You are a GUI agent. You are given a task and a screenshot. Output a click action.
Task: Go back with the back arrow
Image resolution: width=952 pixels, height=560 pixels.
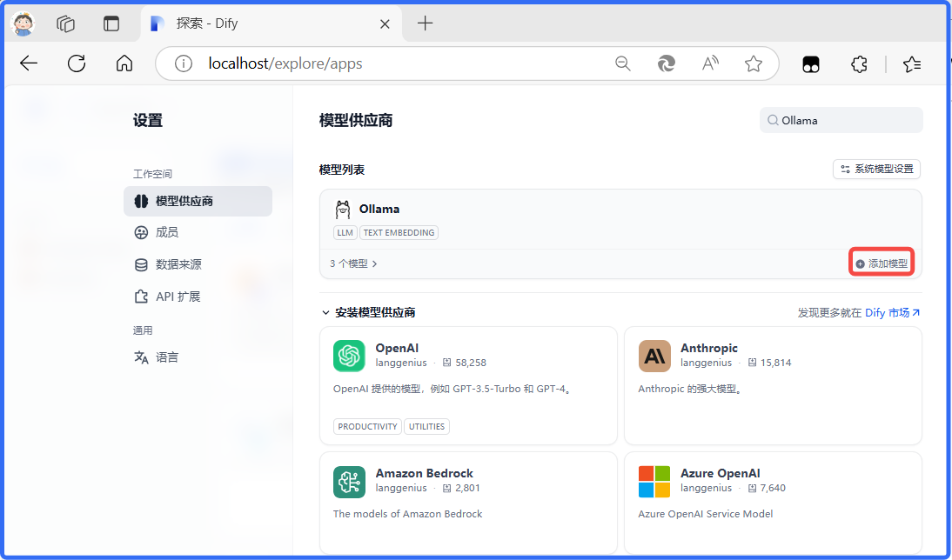(29, 63)
